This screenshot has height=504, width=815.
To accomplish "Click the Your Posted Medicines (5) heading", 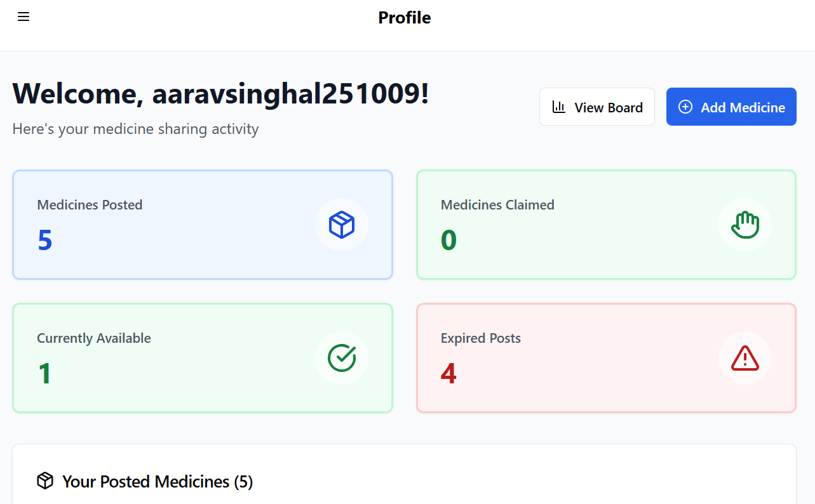I will tap(158, 482).
